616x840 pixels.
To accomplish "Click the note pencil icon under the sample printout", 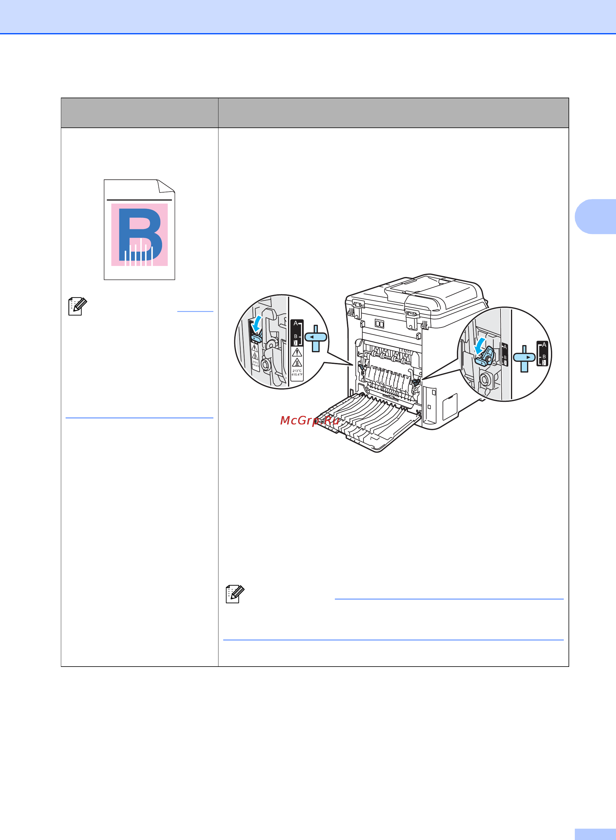I will click(78, 306).
